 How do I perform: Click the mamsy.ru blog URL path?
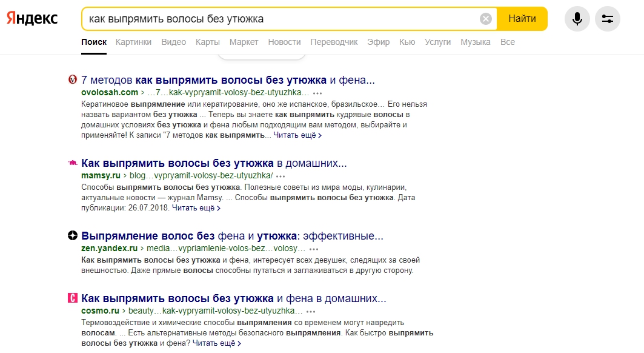201,176
